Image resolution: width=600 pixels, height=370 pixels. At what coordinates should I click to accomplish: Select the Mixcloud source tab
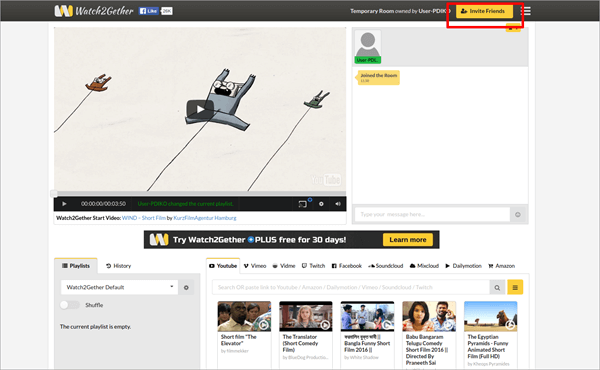(x=424, y=266)
